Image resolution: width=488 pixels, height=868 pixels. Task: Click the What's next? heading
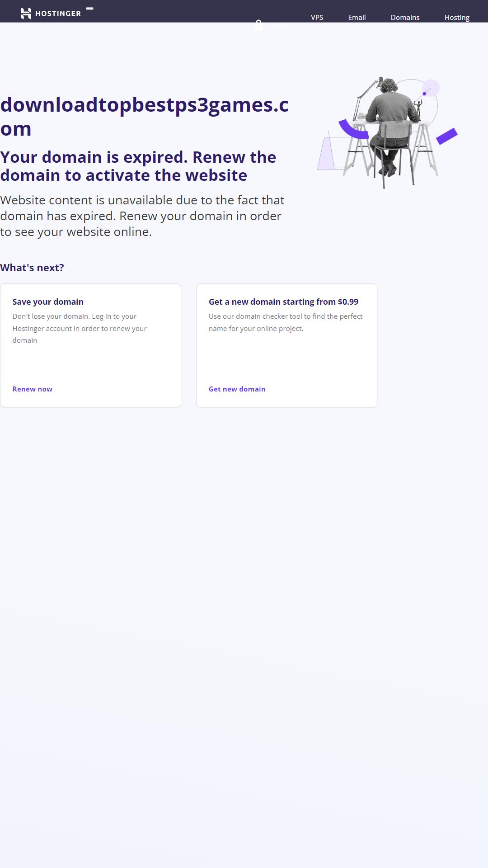coord(32,268)
